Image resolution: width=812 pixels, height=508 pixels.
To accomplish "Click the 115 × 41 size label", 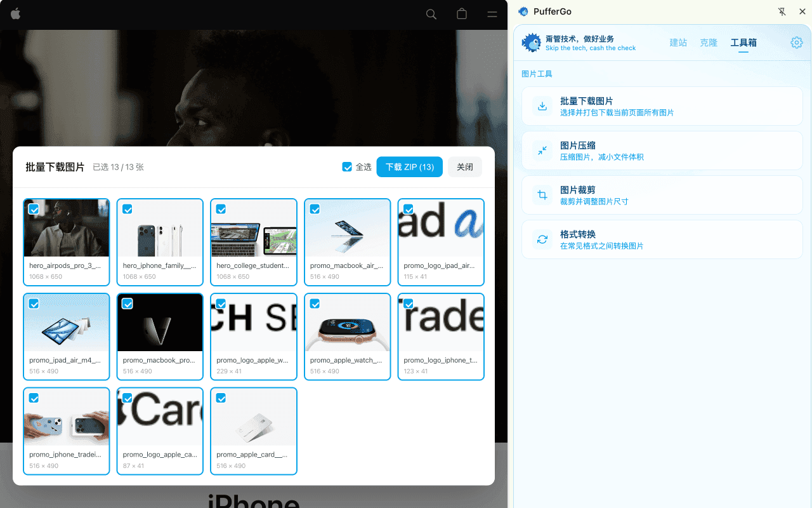I will coord(416,276).
